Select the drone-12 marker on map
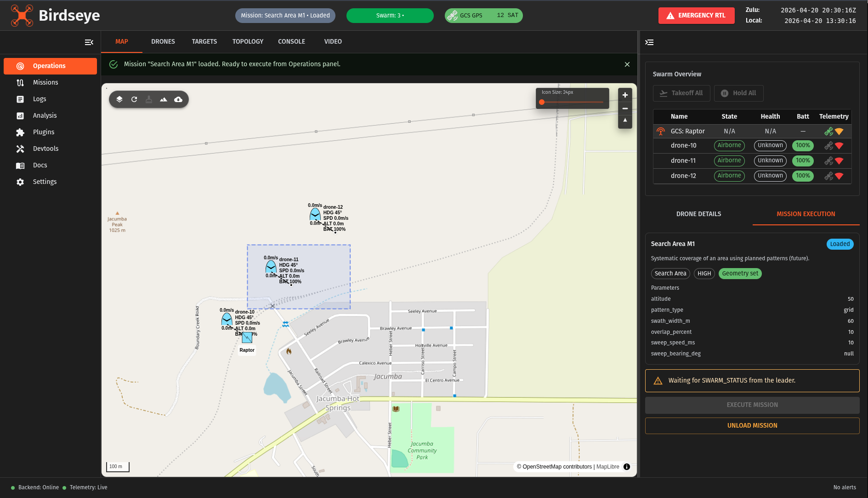Image resolution: width=868 pixels, height=498 pixels. [x=315, y=215]
